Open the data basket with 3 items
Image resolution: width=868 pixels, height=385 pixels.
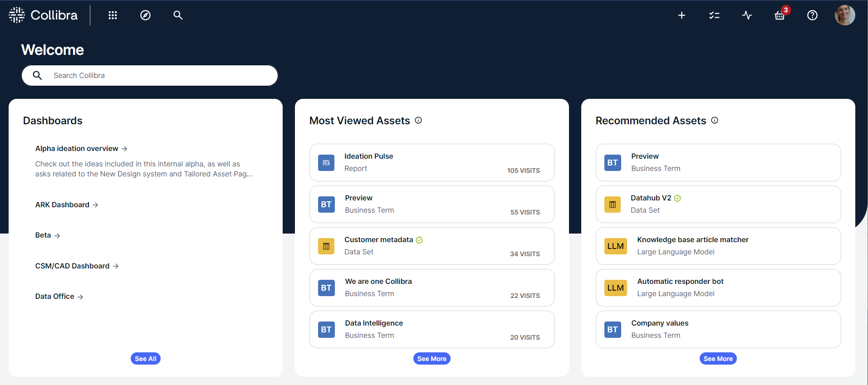780,15
